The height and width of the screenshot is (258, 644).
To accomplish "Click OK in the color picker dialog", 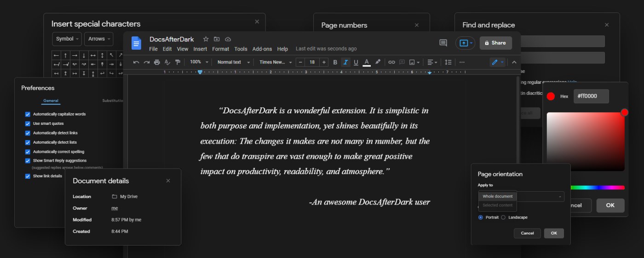I will (610, 205).
